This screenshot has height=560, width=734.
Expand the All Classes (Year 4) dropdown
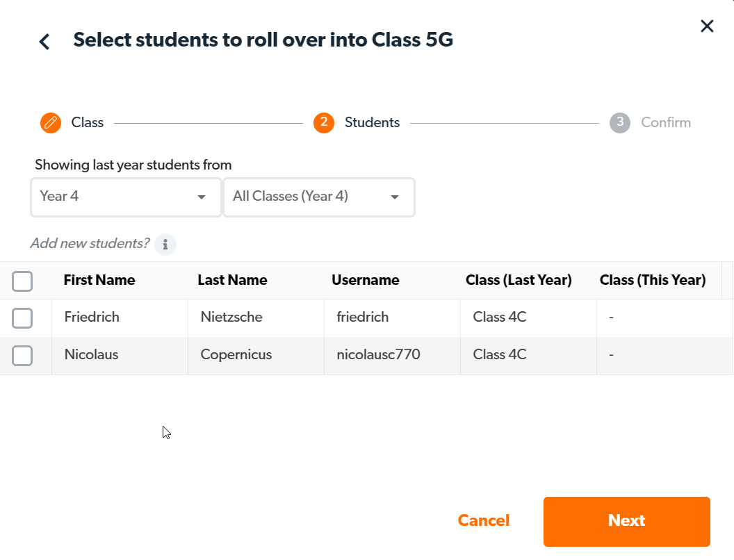click(x=318, y=197)
